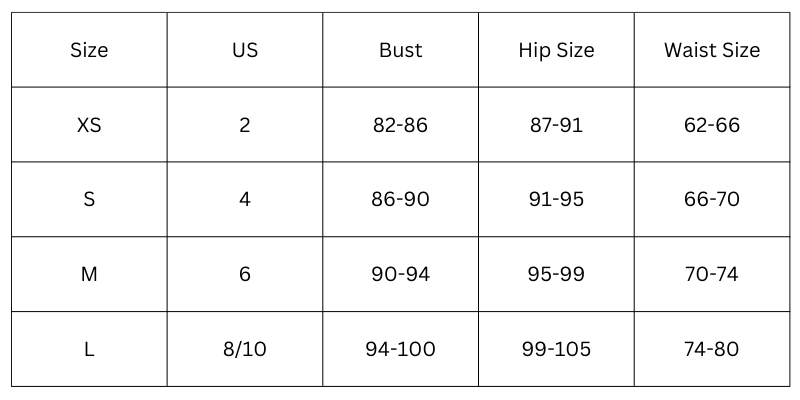800x400 pixels.
Task: Select the hip value 95-99
Action: pyautogui.click(x=556, y=274)
